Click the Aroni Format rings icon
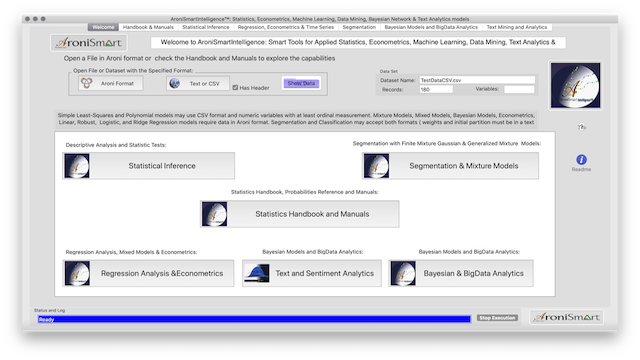Viewport: 640px width, 360px height. pos(87,83)
